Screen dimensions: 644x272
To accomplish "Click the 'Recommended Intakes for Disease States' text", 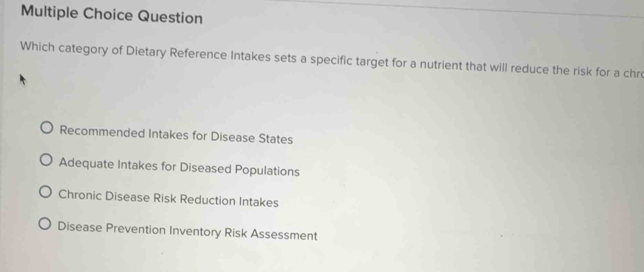I will (176, 134).
